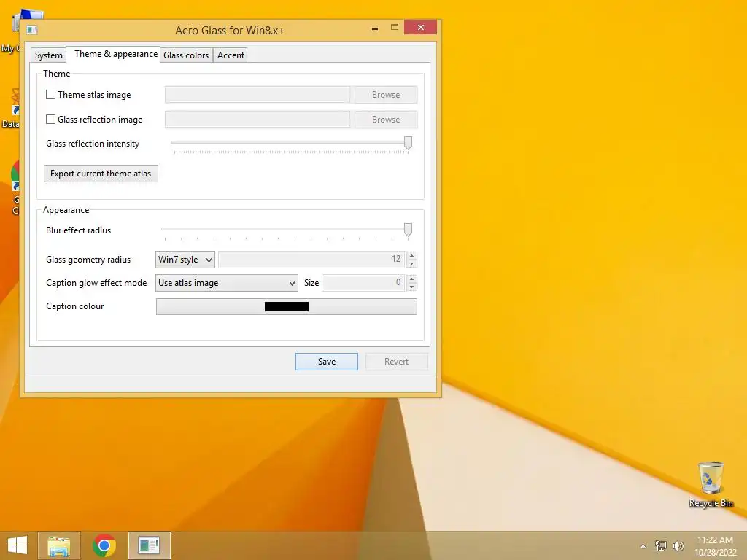Screen dimensions: 747x560
Task: Click the Blur effect radius slider handle
Action: pos(408,230)
